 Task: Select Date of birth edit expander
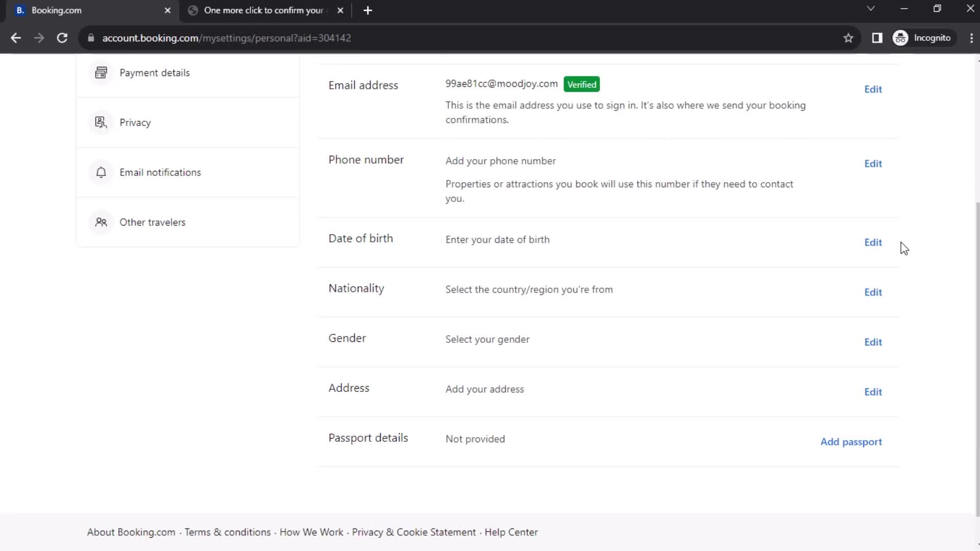pyautogui.click(x=873, y=241)
